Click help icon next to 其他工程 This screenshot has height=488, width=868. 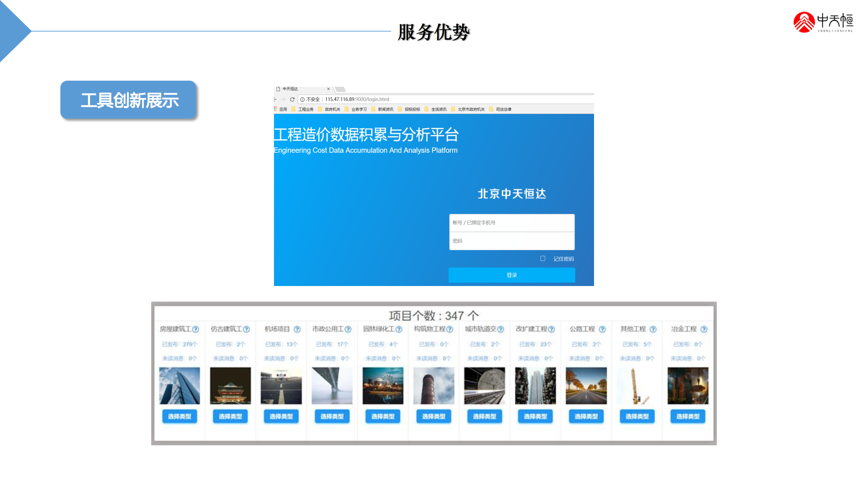(x=653, y=329)
